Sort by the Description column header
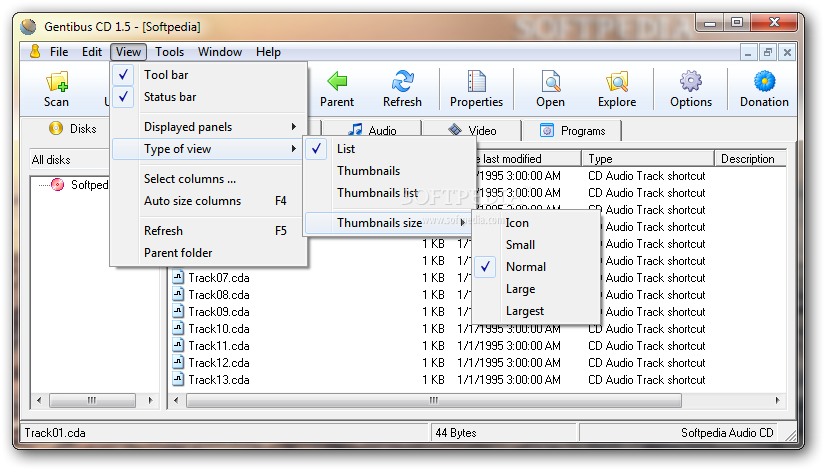The width and height of the screenshot is (825, 470). tap(750, 159)
